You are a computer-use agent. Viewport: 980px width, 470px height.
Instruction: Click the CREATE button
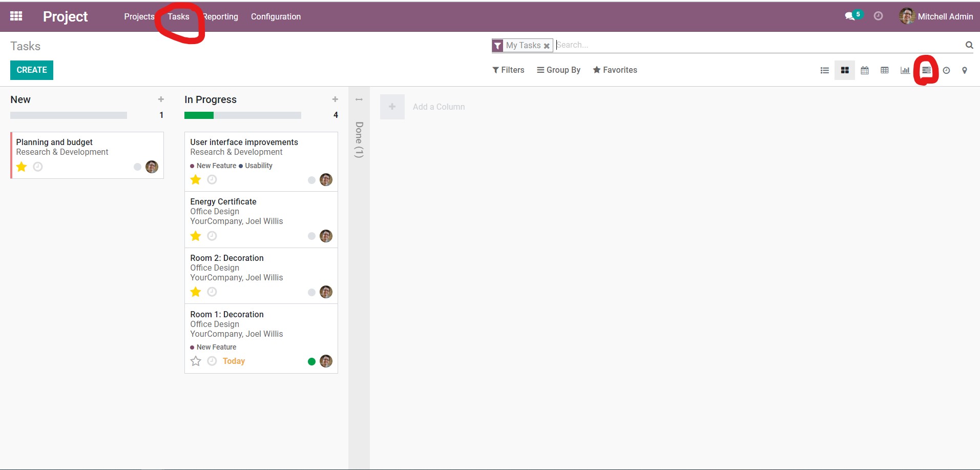coord(31,70)
